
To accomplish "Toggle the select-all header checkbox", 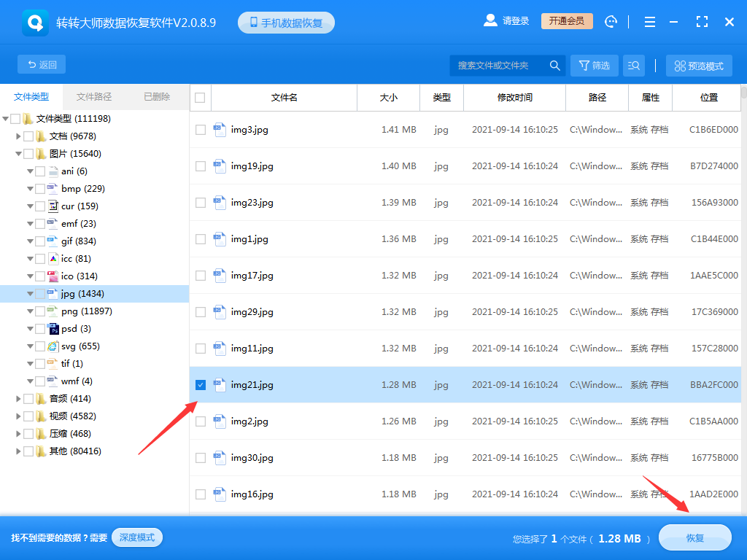I will 201,98.
